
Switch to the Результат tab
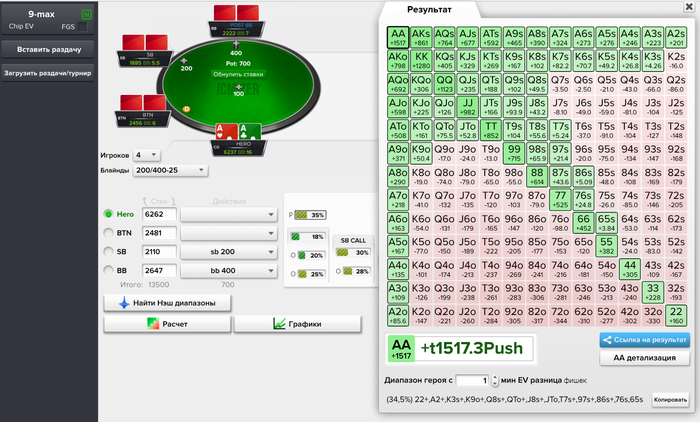(x=429, y=9)
